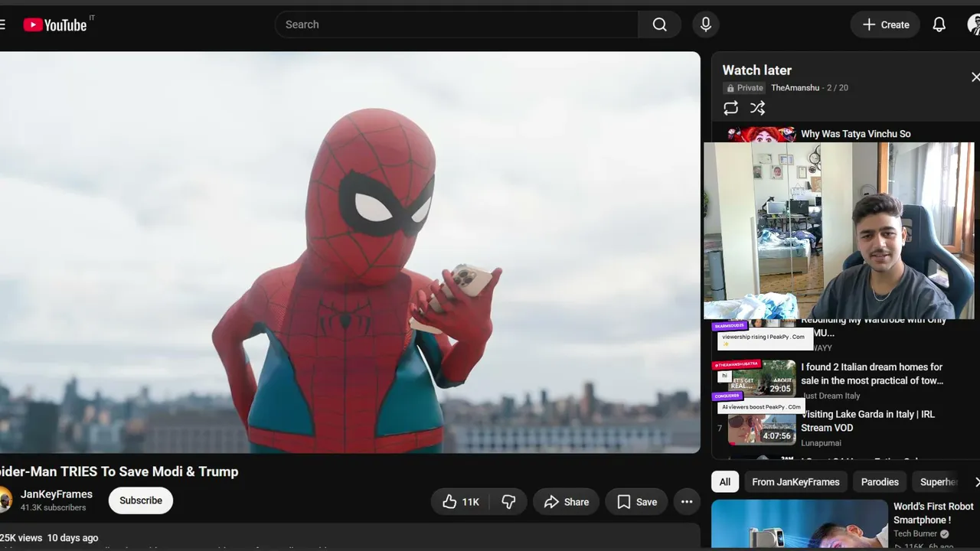Open 'Visiting Lake Garda in Italy' video
Viewport: 980px width, 551px height.
coord(867,421)
